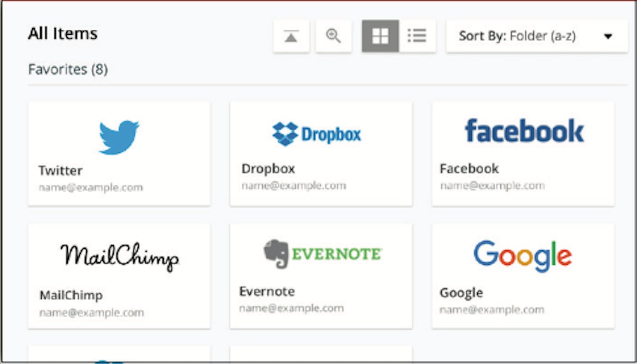
Task: Click the Twitter bird logo
Action: point(119,137)
